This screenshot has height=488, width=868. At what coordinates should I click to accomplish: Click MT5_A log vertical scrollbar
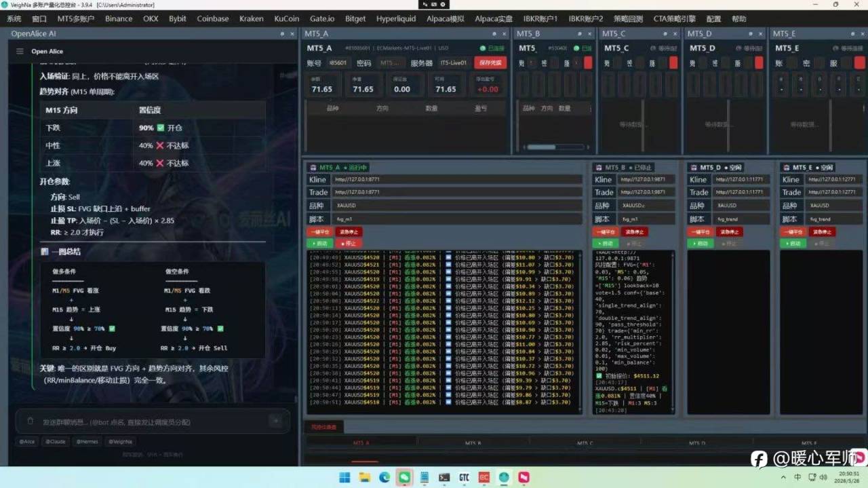click(580, 331)
